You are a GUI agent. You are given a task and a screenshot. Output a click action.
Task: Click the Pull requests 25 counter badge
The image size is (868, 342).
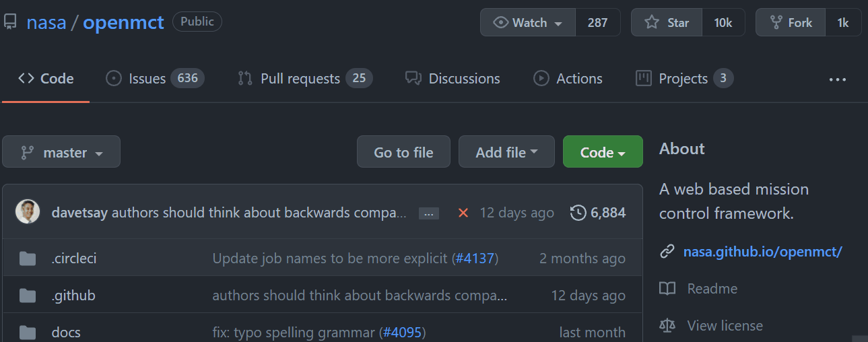(359, 78)
